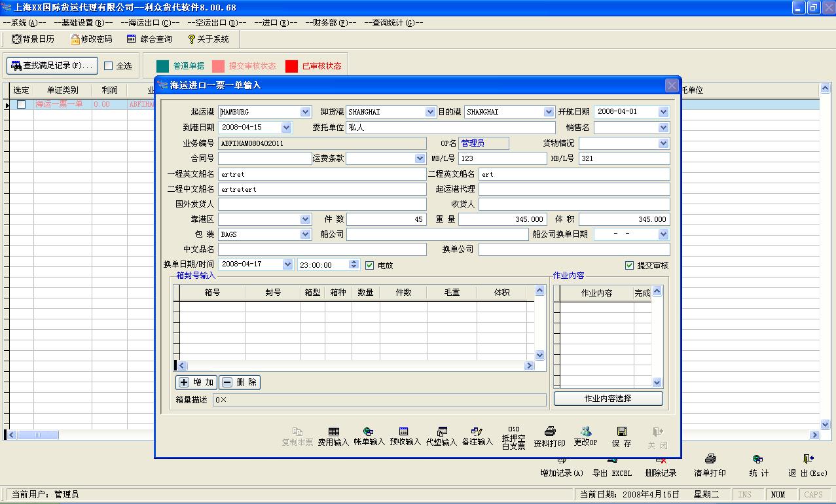Click the 增加 container row button
Viewport: 836px width, 504px height.
pos(196,382)
